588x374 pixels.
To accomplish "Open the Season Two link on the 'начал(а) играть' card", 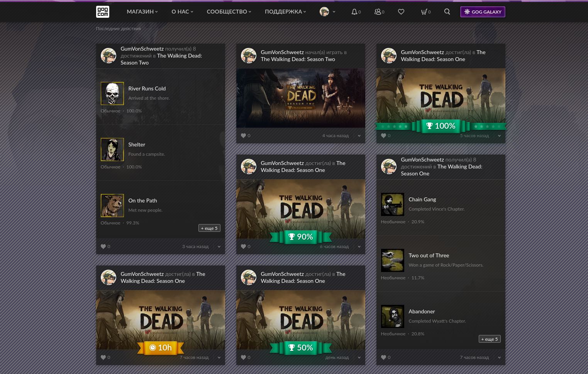I will (x=298, y=59).
